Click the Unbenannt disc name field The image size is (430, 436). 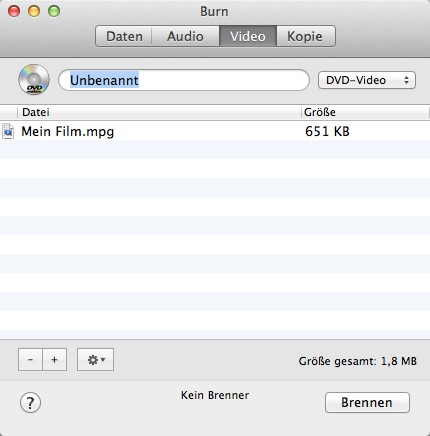[184, 80]
